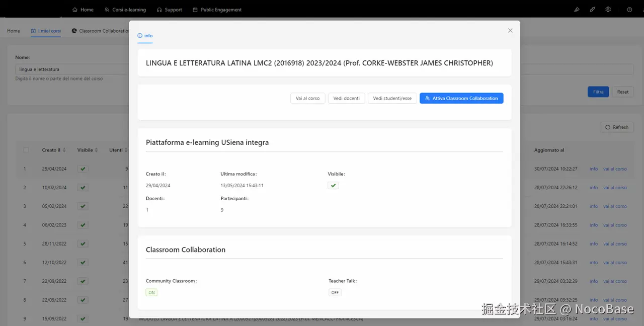Open info link for row updated 28/07/2024 22:26:12
The width and height of the screenshot is (644, 326).
pyautogui.click(x=594, y=188)
